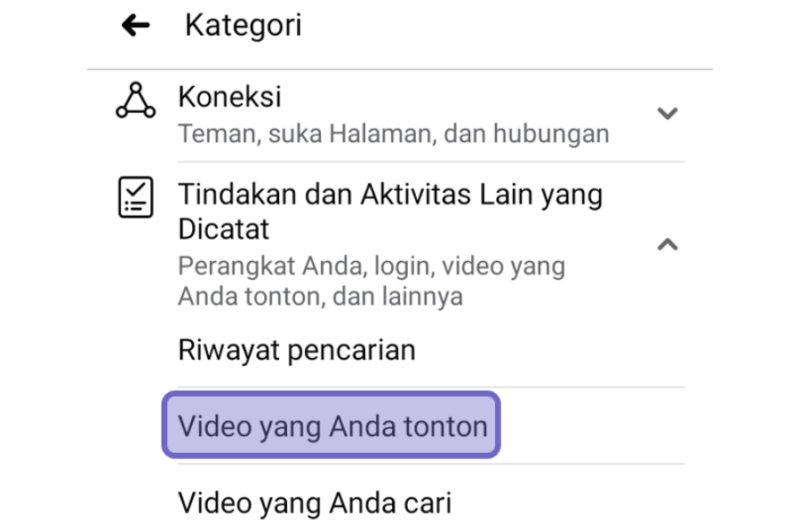This screenshot has height=524, width=800.
Task: Click Tindakan dan Aktivitas Lain yang Dicatat title
Action: [390, 211]
